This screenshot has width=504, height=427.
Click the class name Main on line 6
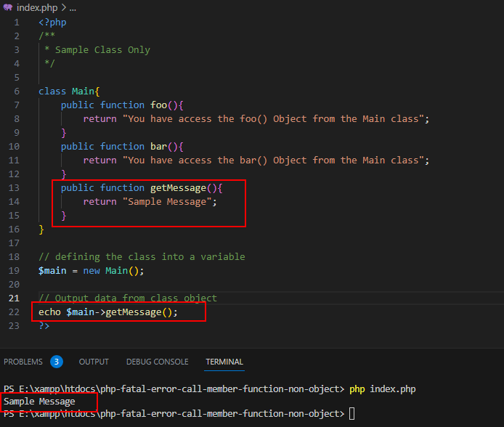tap(83, 91)
